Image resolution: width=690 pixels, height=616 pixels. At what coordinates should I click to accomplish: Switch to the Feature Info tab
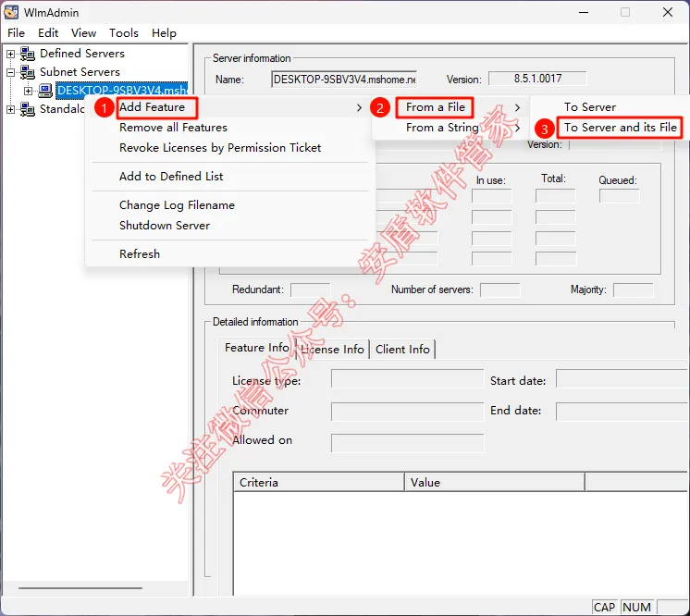[x=257, y=348]
